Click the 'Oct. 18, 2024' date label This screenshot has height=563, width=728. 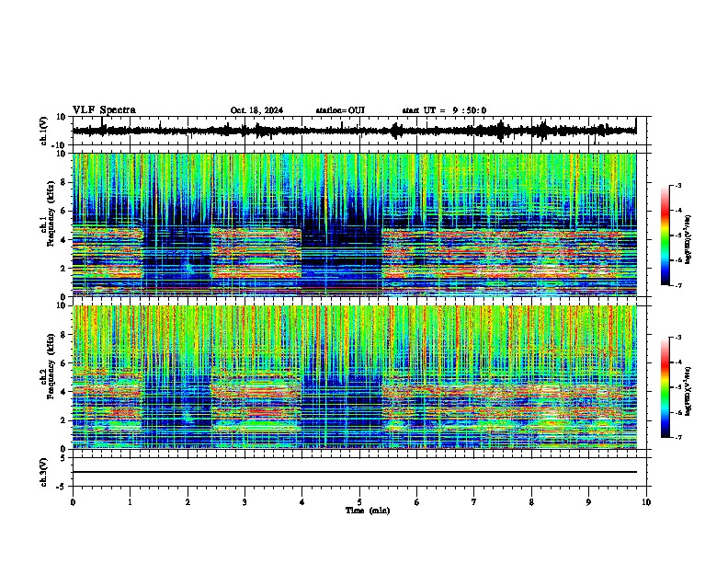(x=256, y=110)
